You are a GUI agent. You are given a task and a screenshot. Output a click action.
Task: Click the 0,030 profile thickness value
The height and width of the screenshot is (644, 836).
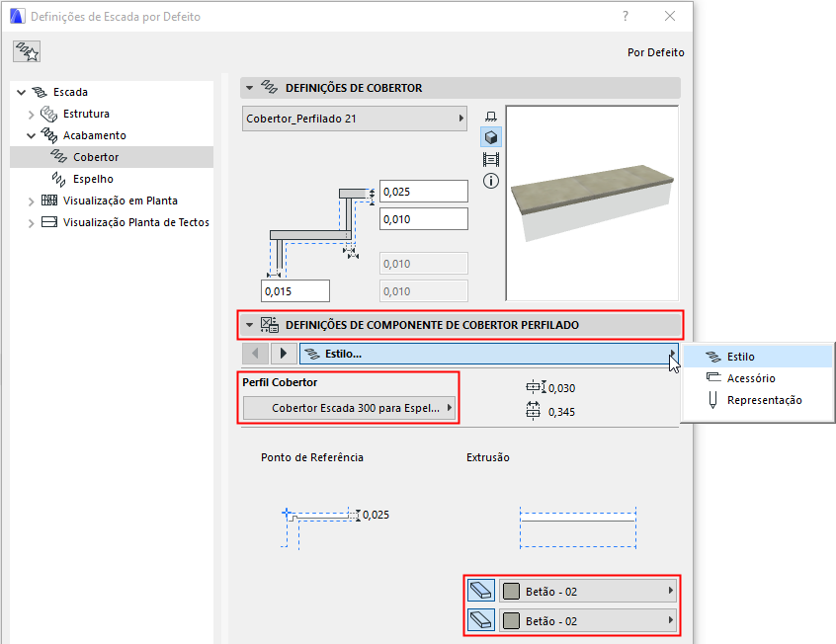tap(561, 388)
